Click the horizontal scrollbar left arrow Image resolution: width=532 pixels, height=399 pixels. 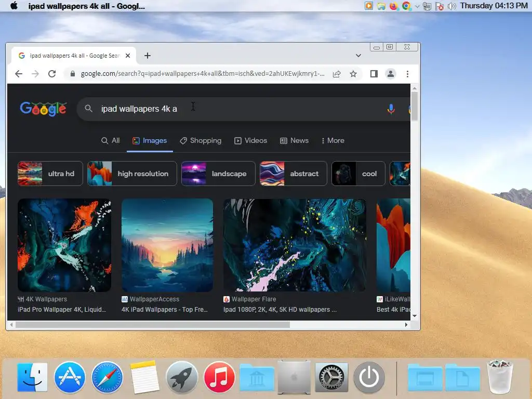[11, 325]
